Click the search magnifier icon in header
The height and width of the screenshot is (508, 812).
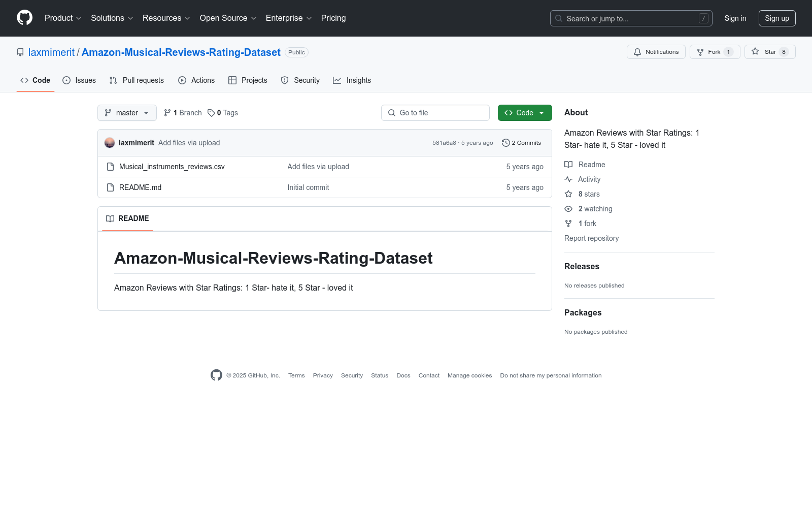559,18
